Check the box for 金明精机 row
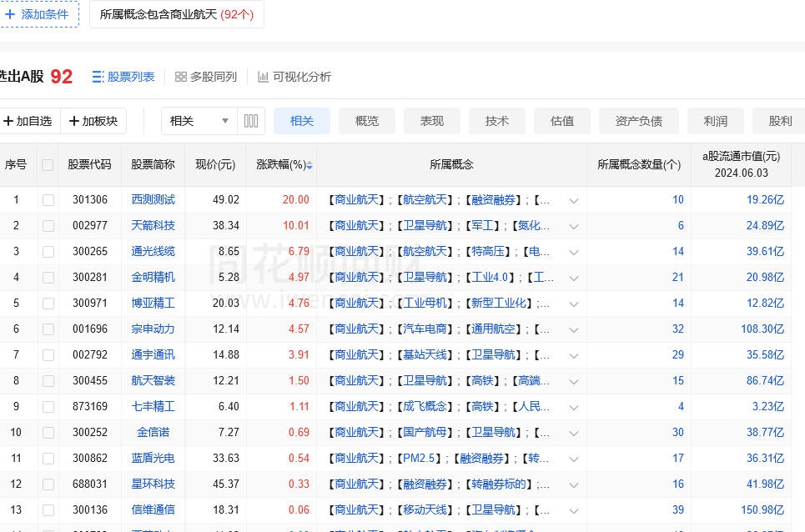 48,278
